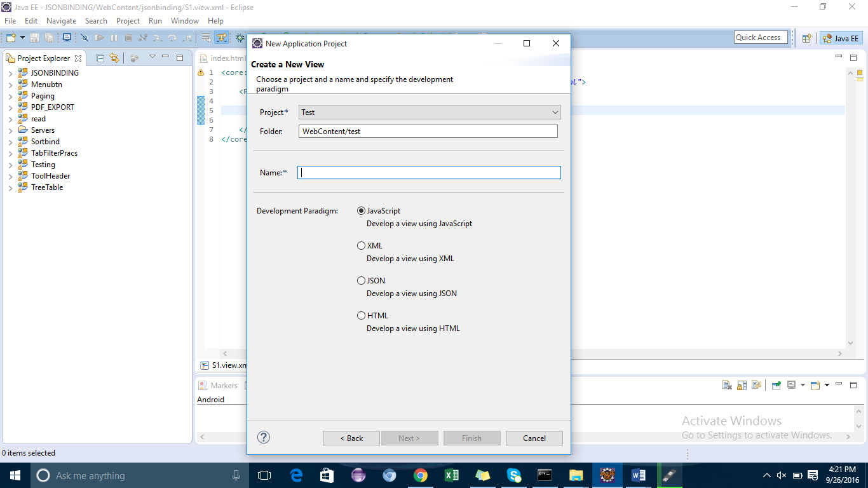Click the Step Return icon
Image resolution: width=868 pixels, height=488 pixels.
click(187, 37)
